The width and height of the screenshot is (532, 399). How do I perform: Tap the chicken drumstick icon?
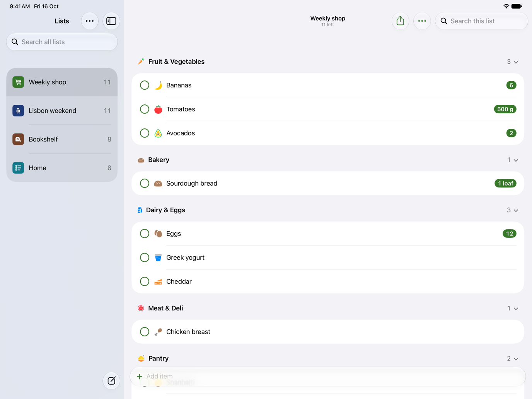[x=158, y=332]
